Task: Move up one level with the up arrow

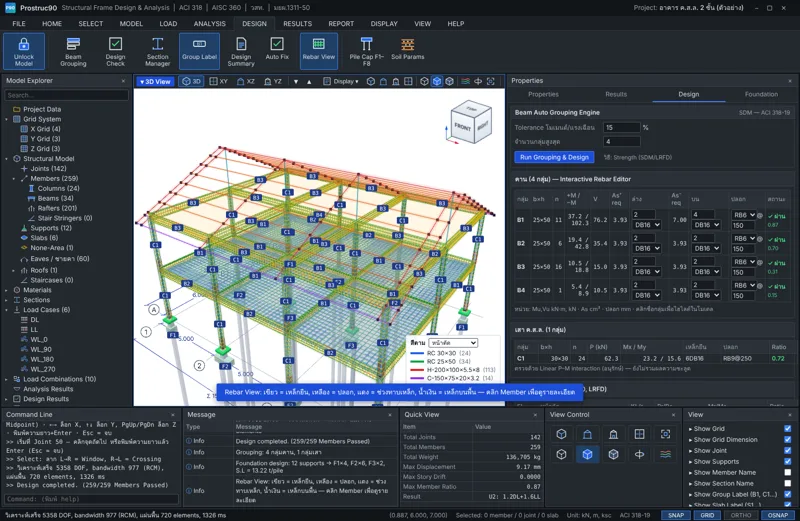Action: click(x=309, y=82)
